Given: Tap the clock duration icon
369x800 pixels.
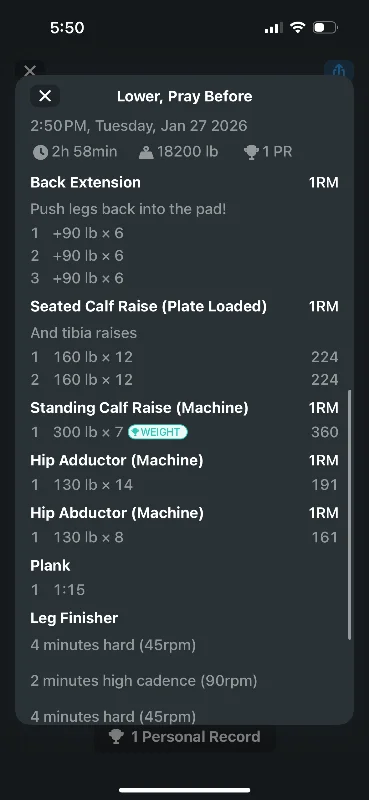Looking at the screenshot, I should (40, 152).
